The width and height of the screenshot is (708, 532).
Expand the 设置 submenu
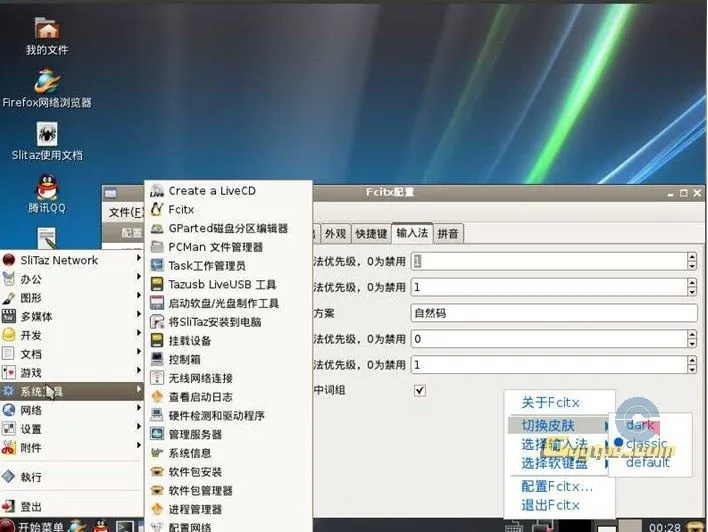tap(71, 429)
